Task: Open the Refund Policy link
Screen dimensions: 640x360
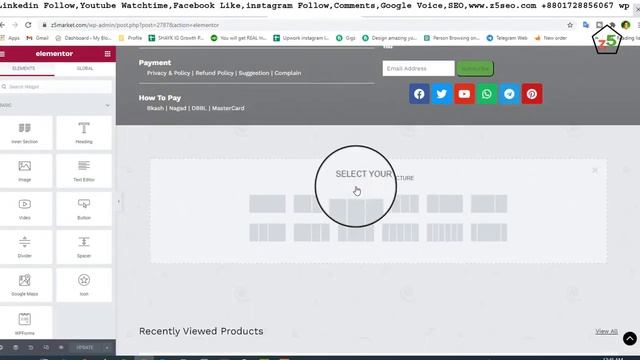Action: 214,73
